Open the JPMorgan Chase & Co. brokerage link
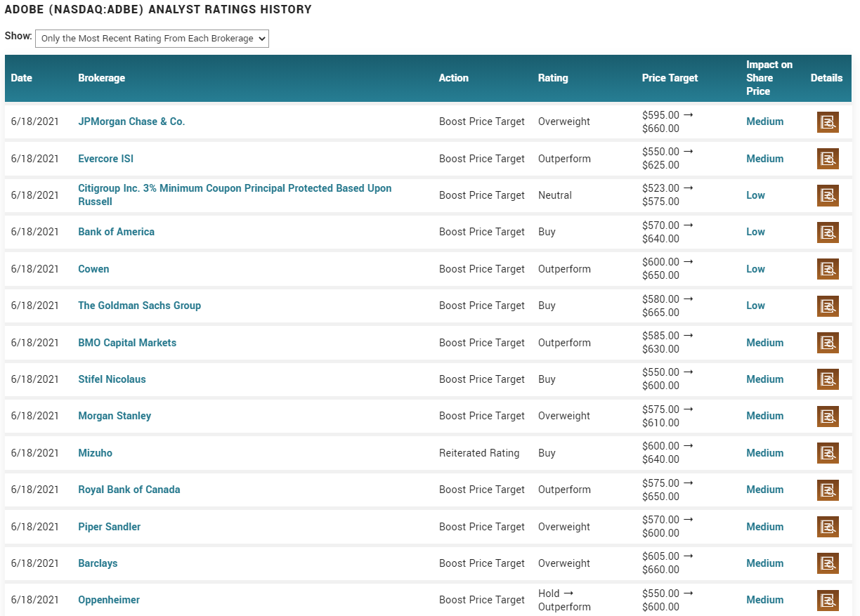This screenshot has width=860, height=616. [x=131, y=122]
